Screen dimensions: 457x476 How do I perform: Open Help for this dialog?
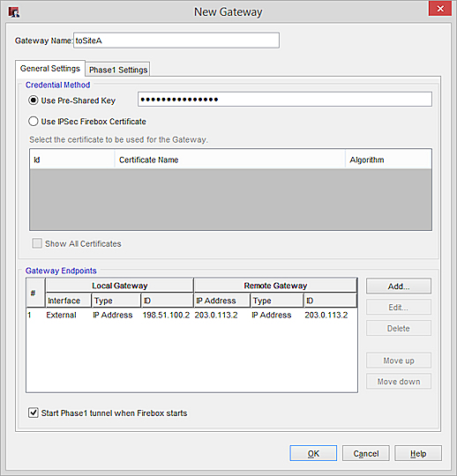pos(418,453)
